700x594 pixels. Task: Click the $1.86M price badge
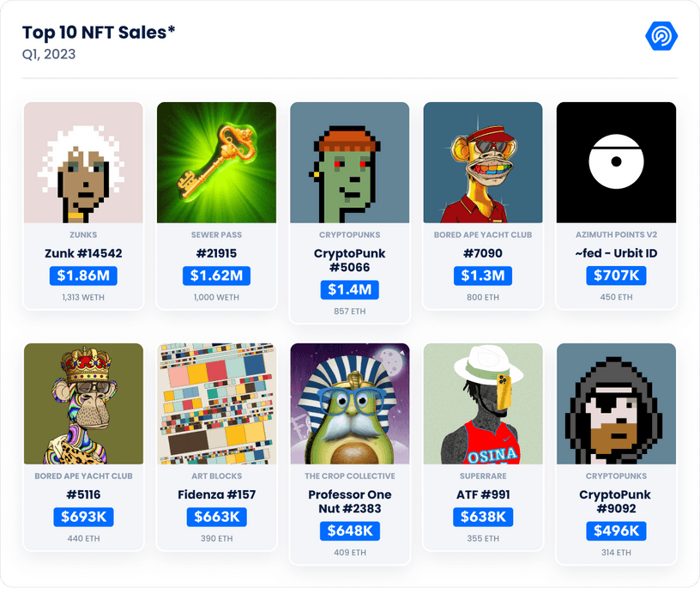coord(83,276)
